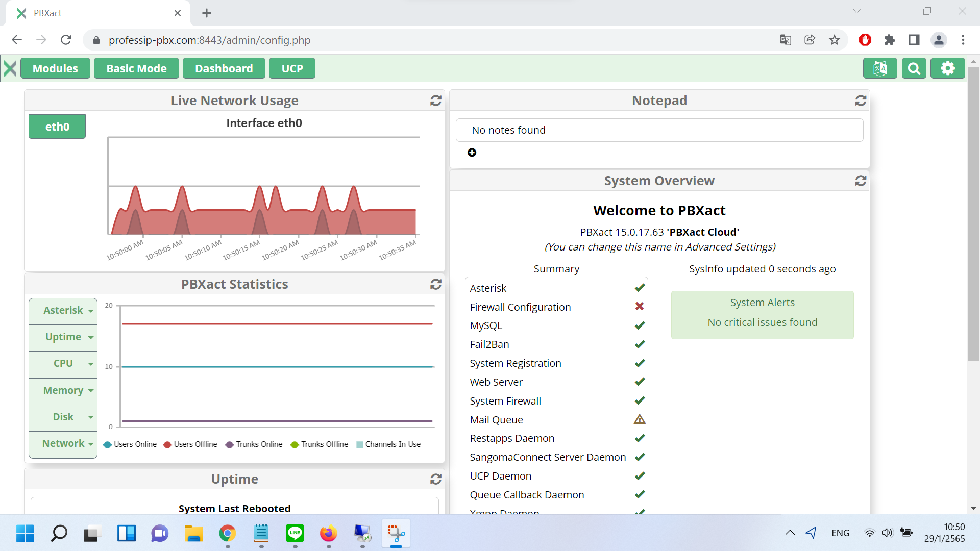The image size is (980, 551).
Task: Open Chrome's three-dot menu
Action: [x=963, y=40]
